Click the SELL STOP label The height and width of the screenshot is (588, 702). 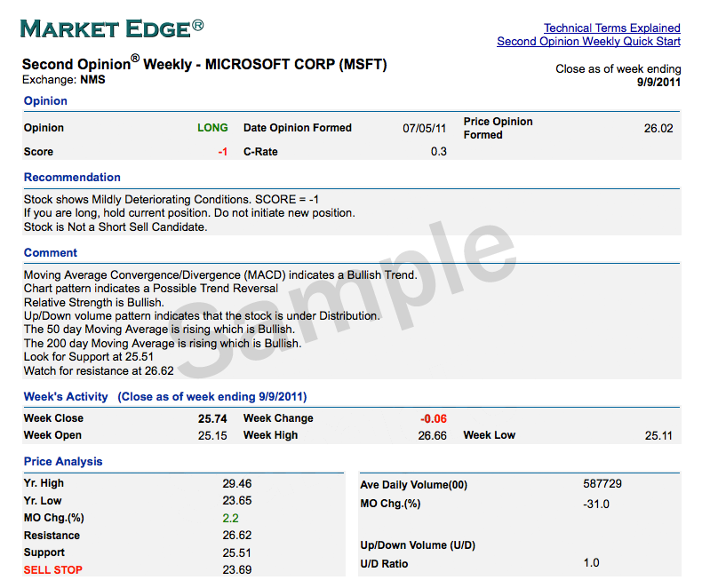pos(53,569)
